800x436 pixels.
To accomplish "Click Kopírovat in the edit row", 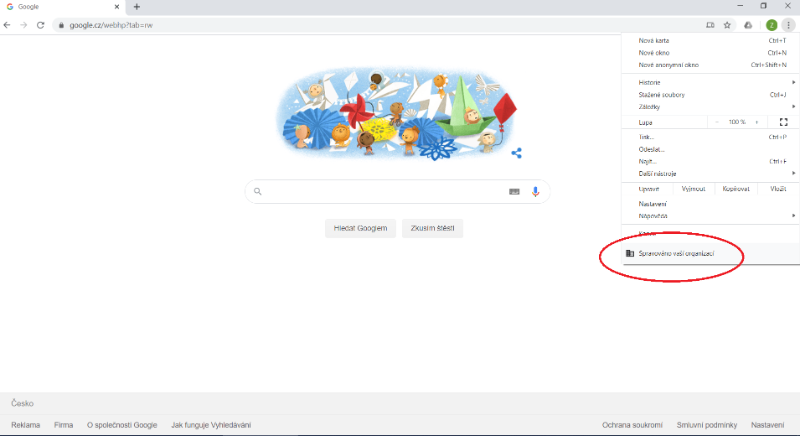I will 736,189.
